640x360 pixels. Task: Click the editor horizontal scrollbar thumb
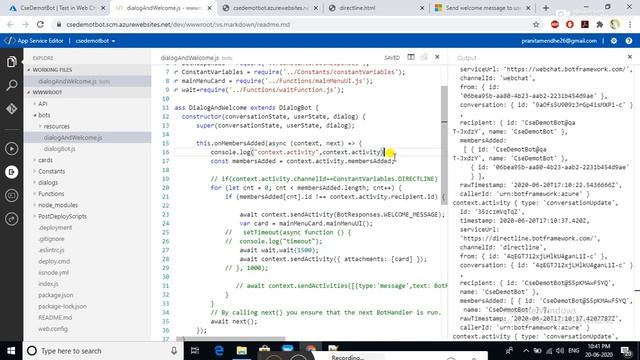[231, 338]
